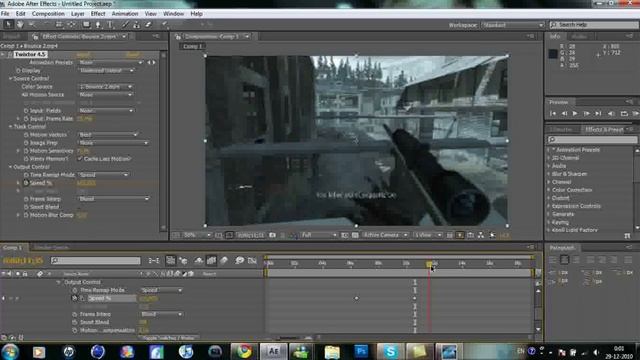Toggle Frame Interp stopwatch in Effect Controls
640x360 pixels.
point(26,199)
